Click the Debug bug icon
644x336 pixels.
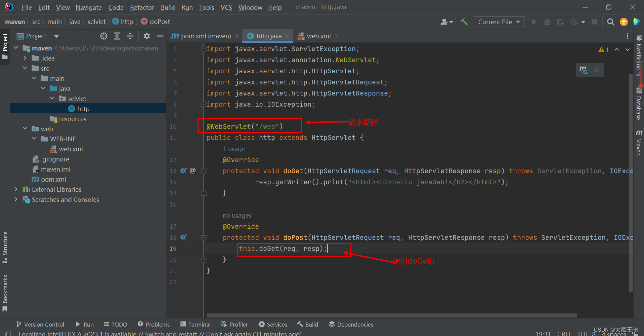(547, 22)
